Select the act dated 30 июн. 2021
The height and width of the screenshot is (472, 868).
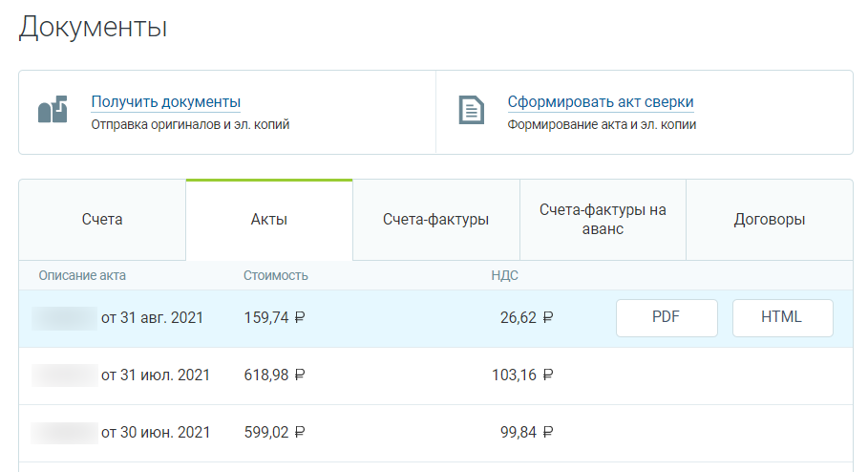click(x=155, y=433)
